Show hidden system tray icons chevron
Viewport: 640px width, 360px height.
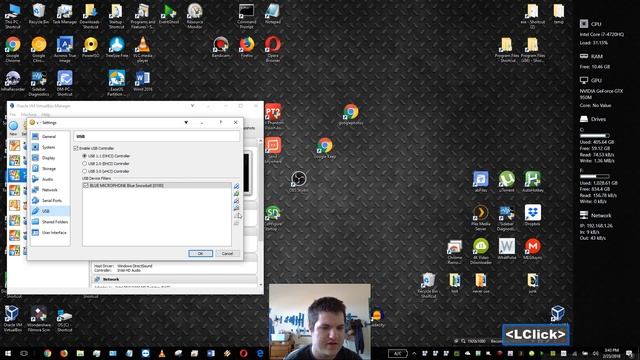click(x=414, y=353)
